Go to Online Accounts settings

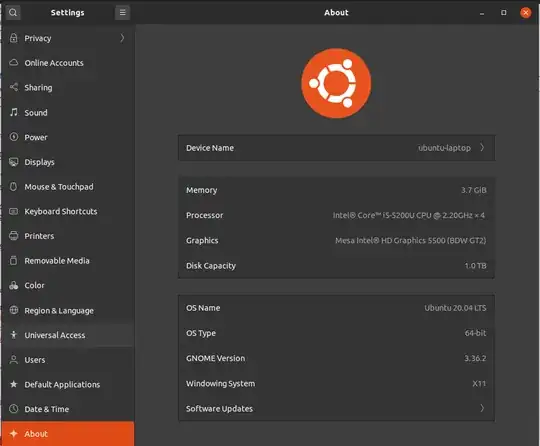68,63
